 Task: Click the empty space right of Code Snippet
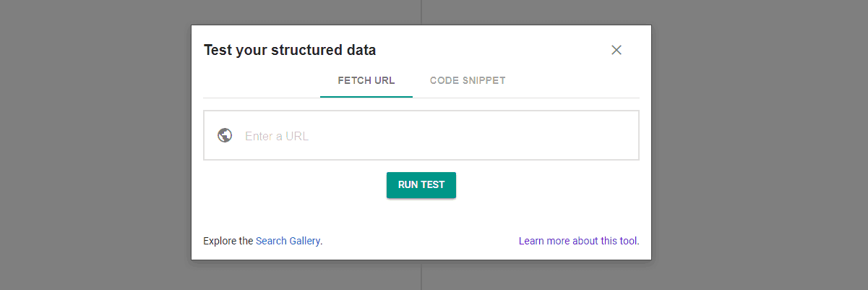571,80
